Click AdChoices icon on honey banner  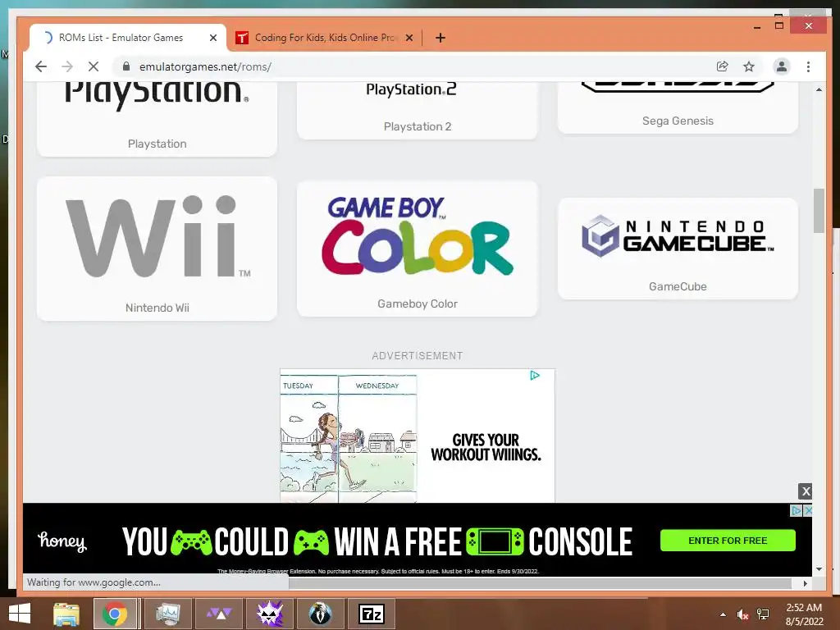coord(797,510)
